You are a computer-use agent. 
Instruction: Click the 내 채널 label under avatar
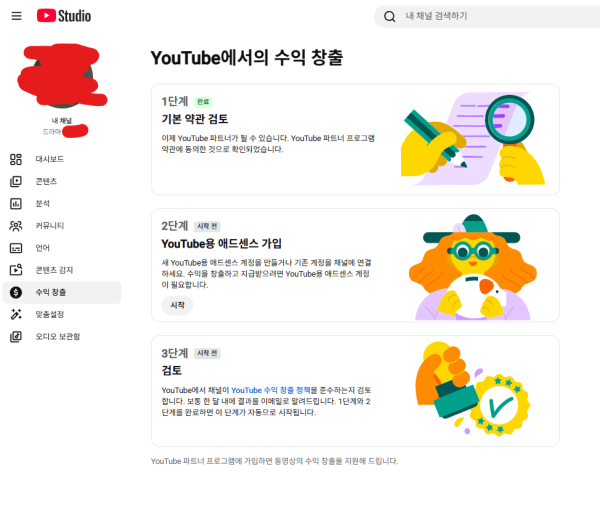coord(62,121)
